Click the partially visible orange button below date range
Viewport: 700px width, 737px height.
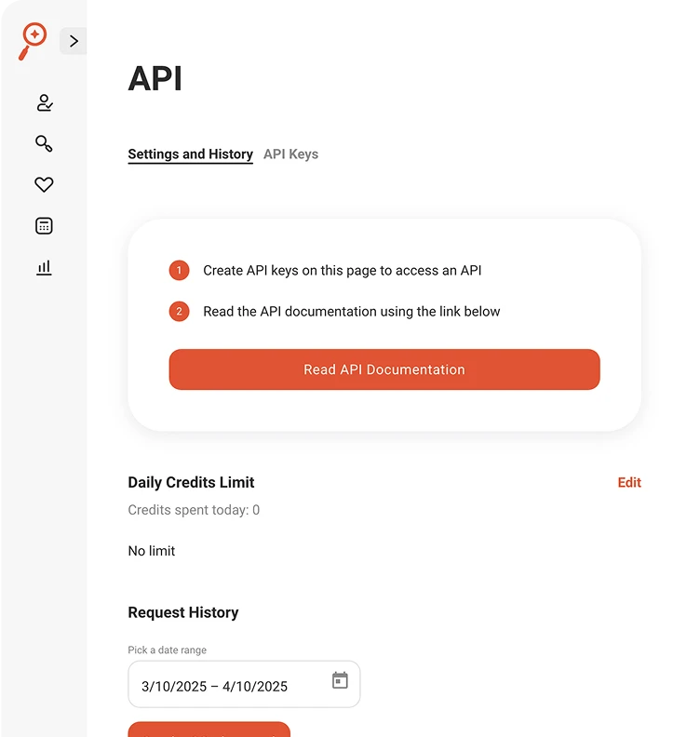(209, 730)
